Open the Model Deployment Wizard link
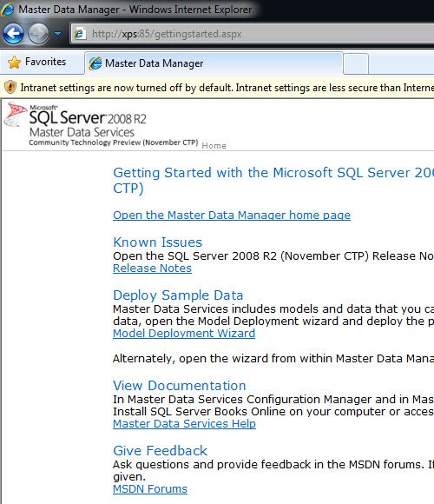 [184, 334]
